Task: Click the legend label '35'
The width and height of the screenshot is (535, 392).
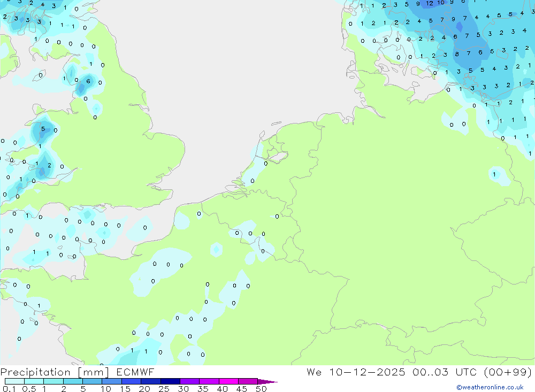Action: [x=203, y=389]
